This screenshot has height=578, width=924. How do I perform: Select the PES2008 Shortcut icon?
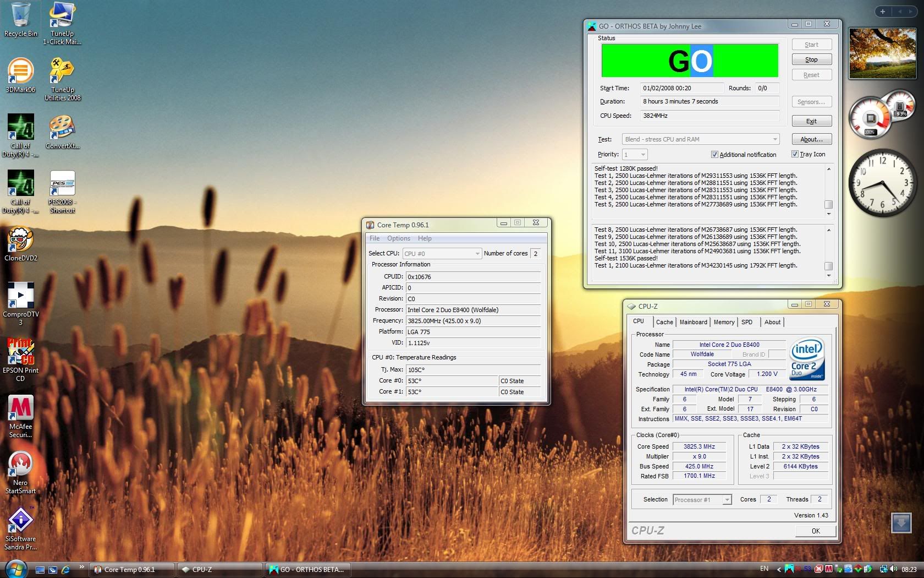point(62,192)
